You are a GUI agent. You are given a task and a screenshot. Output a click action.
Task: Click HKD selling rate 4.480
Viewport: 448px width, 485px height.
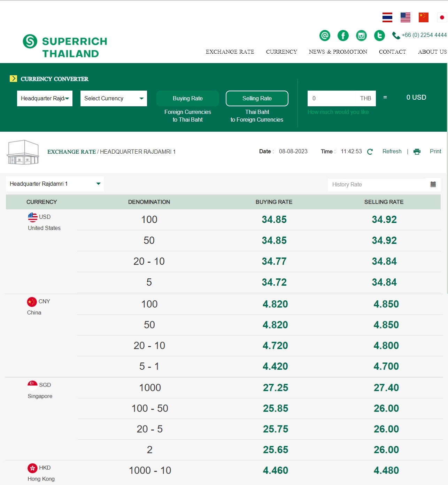(x=386, y=470)
